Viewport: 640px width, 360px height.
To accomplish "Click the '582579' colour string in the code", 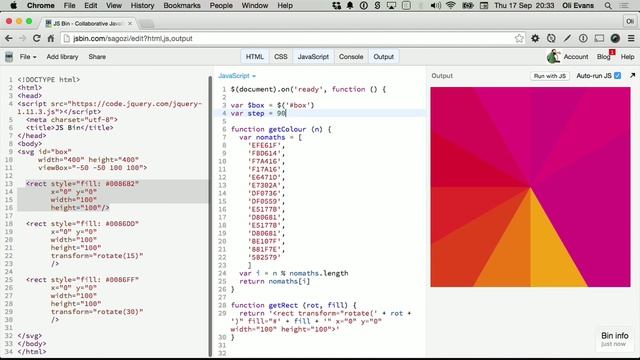I will (264, 257).
